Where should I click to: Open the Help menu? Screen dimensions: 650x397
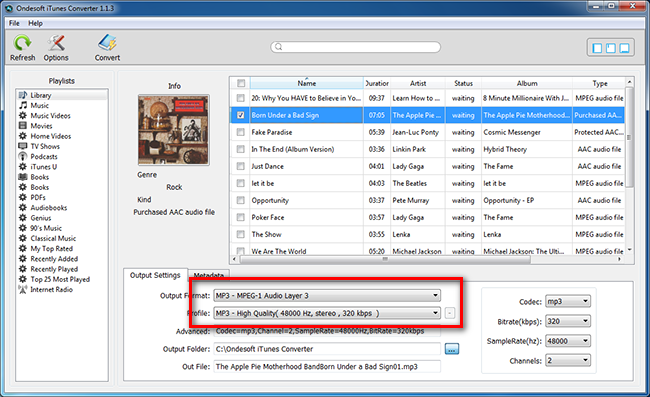click(x=35, y=23)
